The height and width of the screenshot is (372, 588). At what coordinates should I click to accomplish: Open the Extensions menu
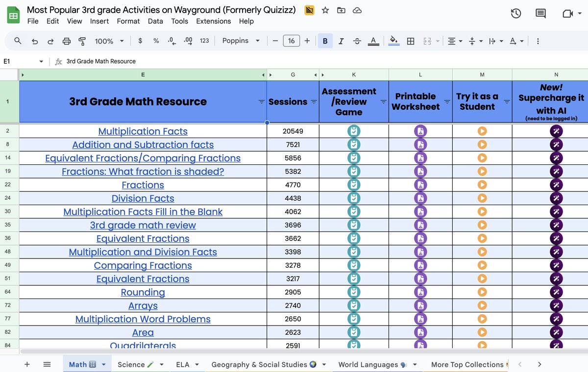click(x=214, y=21)
